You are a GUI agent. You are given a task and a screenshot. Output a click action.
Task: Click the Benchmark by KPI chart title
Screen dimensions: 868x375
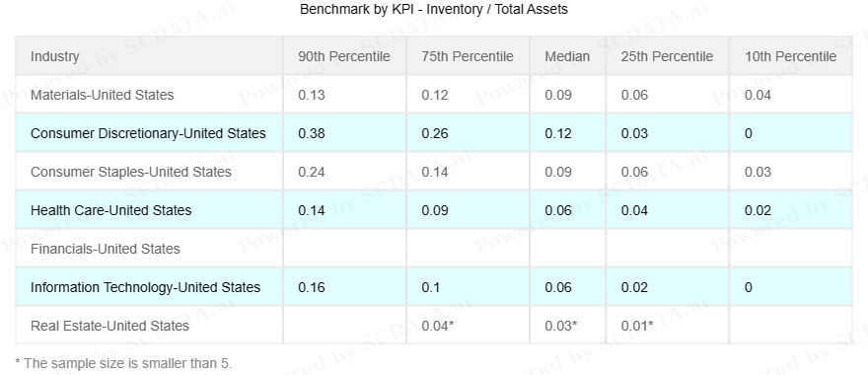(434, 10)
